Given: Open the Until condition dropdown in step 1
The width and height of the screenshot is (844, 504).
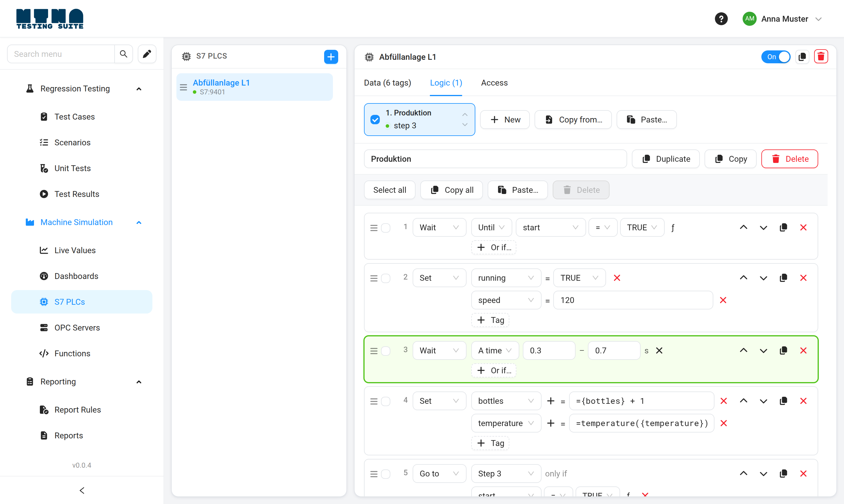Looking at the screenshot, I should [x=491, y=228].
